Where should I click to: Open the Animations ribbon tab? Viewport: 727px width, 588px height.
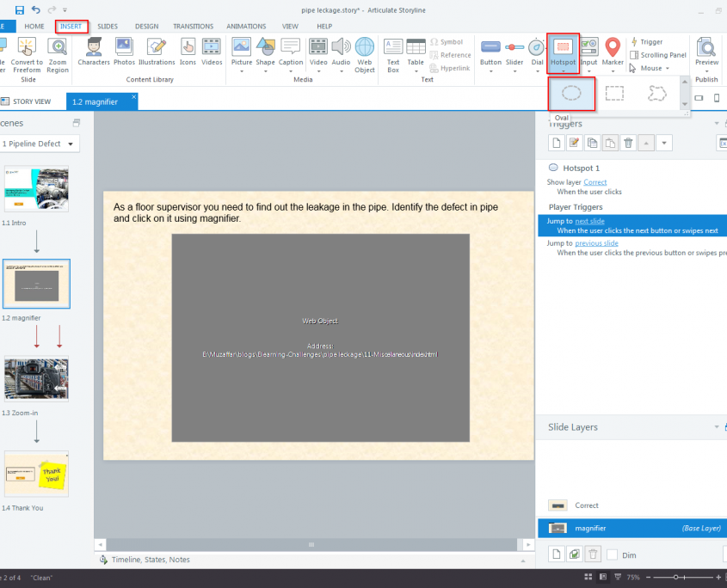(246, 27)
